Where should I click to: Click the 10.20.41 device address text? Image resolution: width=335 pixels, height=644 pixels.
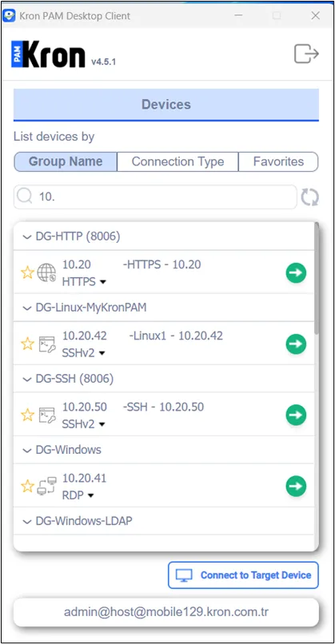click(x=84, y=478)
